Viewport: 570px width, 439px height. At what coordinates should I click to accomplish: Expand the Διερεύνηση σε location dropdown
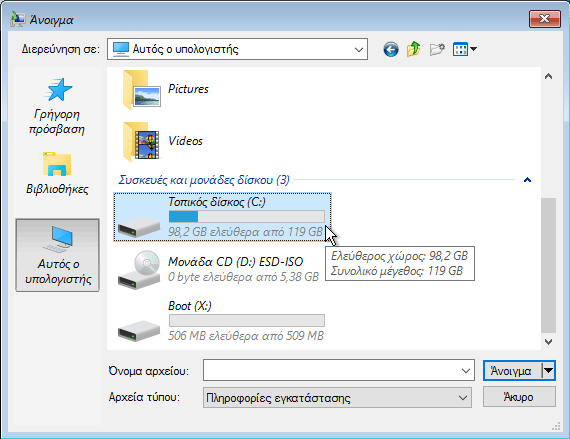click(359, 49)
